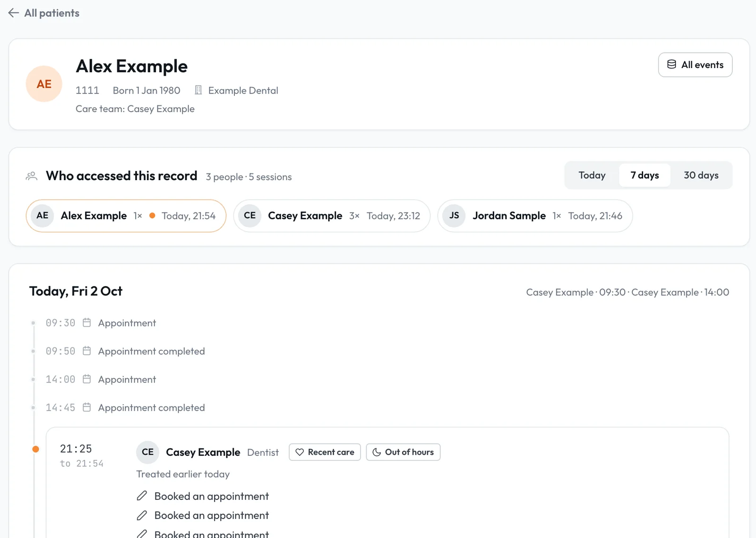The width and height of the screenshot is (756, 538).
Task: Click the pencil icon of first Booked an appointment
Action: pyautogui.click(x=142, y=496)
